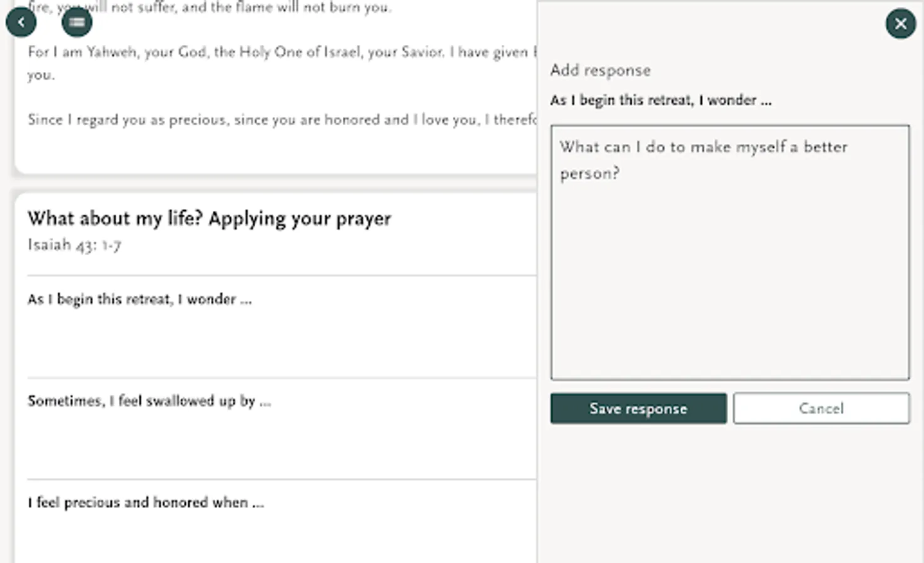Image resolution: width=924 pixels, height=563 pixels.
Task: Select the prompt 'I feel precious and honored when ...'
Action: pyautogui.click(x=145, y=502)
